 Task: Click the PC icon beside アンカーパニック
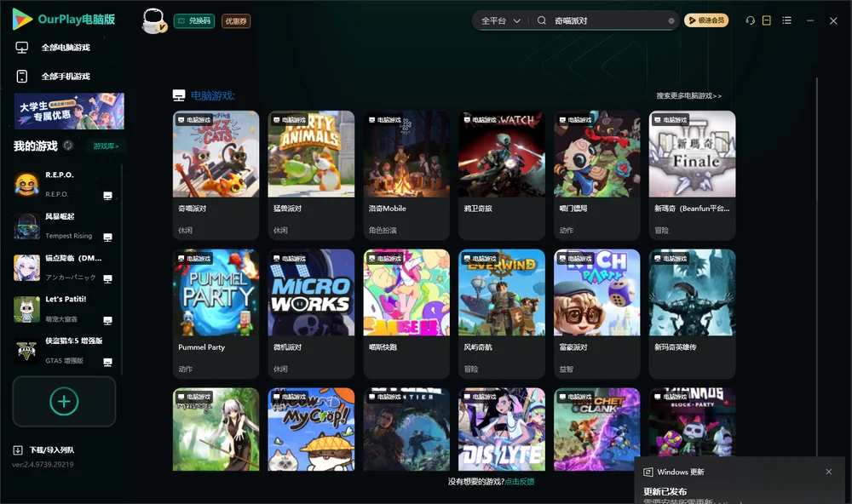pos(107,279)
